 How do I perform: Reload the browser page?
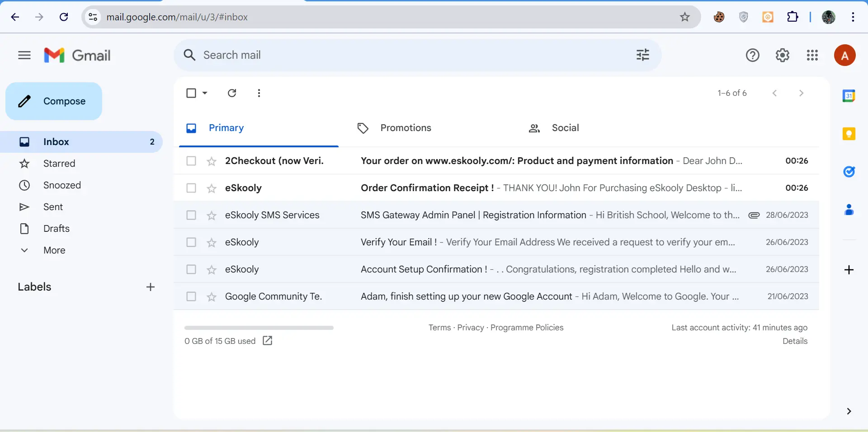[64, 17]
